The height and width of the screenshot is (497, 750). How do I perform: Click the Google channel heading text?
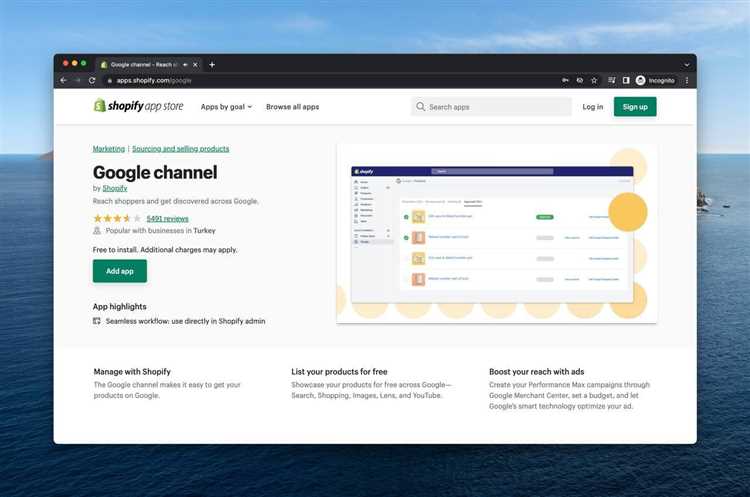tap(155, 172)
